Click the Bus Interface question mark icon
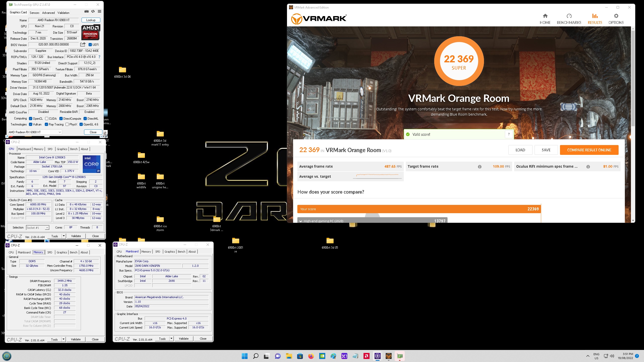This screenshot has width=644, height=362. tap(99, 57)
